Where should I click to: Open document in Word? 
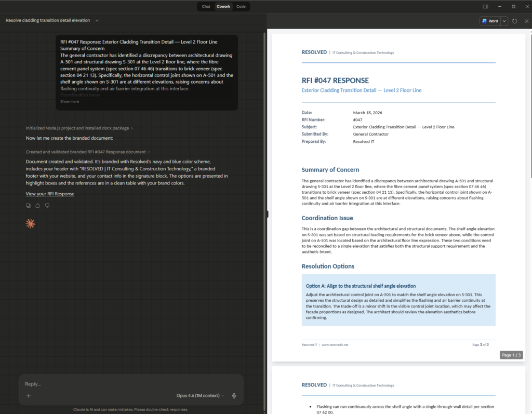point(489,21)
